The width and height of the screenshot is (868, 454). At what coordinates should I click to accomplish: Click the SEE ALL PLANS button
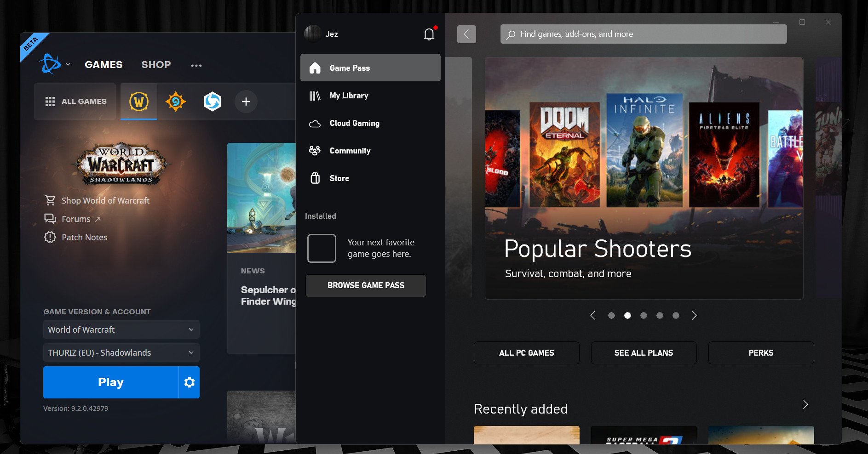pyautogui.click(x=644, y=353)
